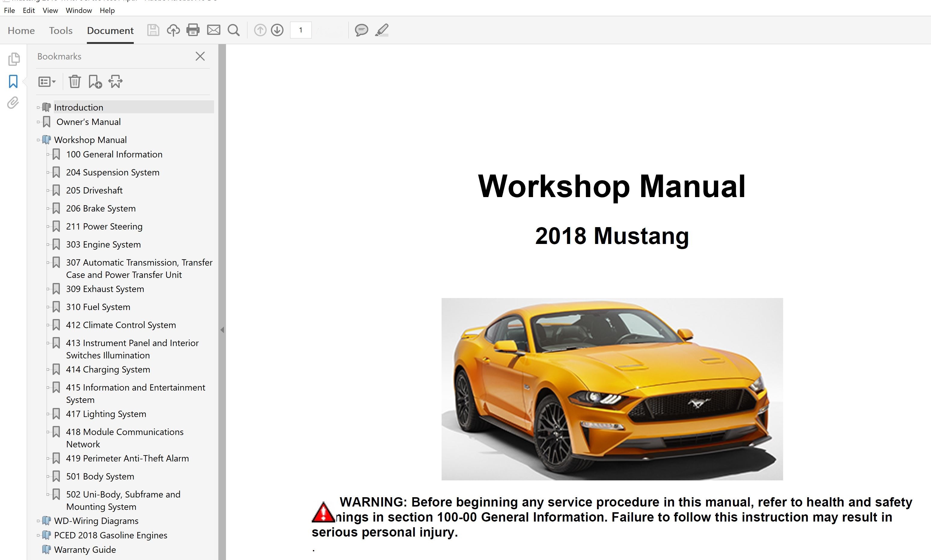This screenshot has height=560, width=931.
Task: Select the Highlight text tool
Action: pos(381,30)
